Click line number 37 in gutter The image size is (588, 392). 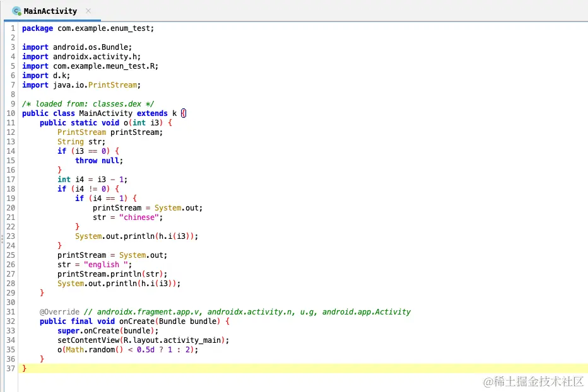tap(11, 369)
